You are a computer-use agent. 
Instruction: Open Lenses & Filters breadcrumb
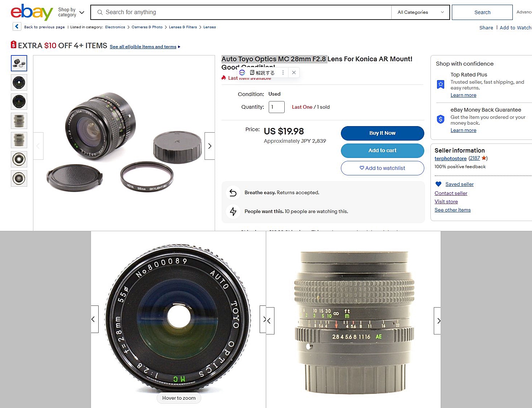coord(183,27)
